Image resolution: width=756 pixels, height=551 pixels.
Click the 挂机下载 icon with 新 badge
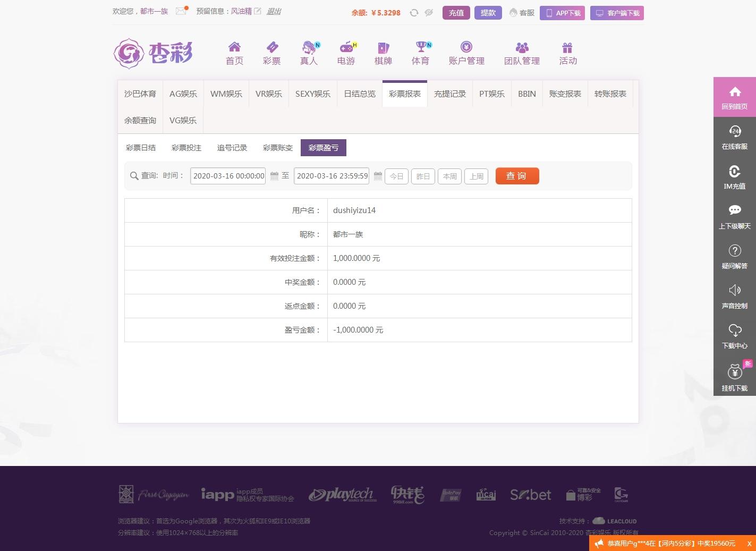pyautogui.click(x=734, y=376)
